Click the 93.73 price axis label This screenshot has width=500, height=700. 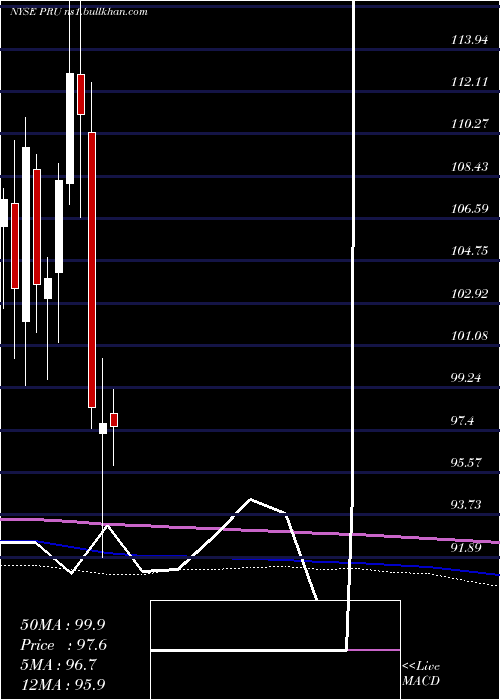(466, 504)
